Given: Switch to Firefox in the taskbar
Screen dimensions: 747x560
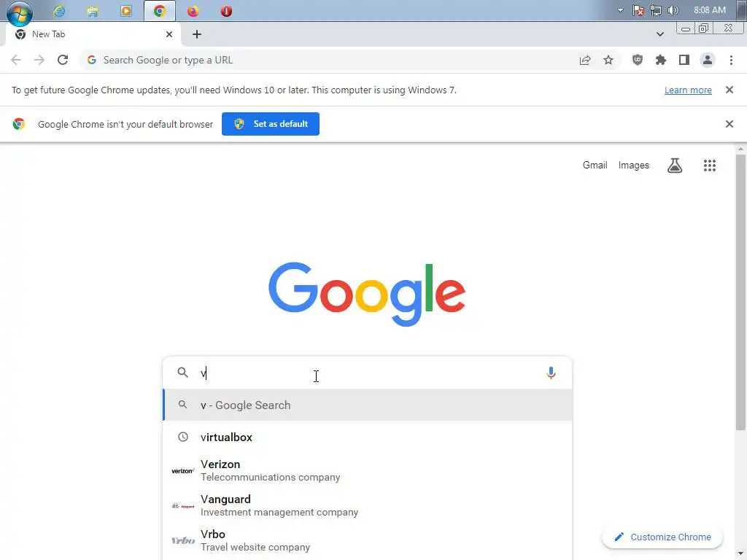Looking at the screenshot, I should (x=193, y=11).
